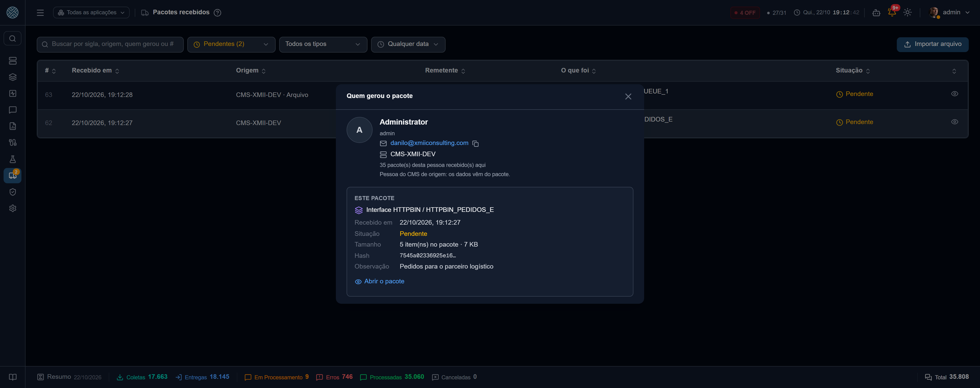Click the robot assistant icon in header
Screen dimensions: 980x388
pyautogui.click(x=876, y=13)
